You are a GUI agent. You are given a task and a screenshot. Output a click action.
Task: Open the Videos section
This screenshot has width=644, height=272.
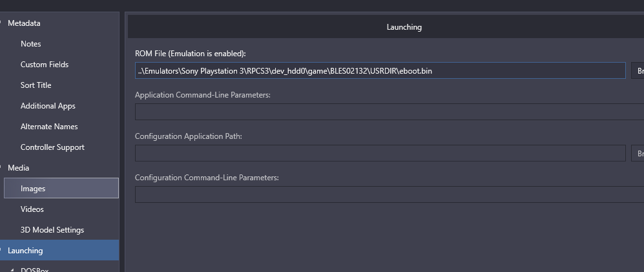click(x=32, y=209)
